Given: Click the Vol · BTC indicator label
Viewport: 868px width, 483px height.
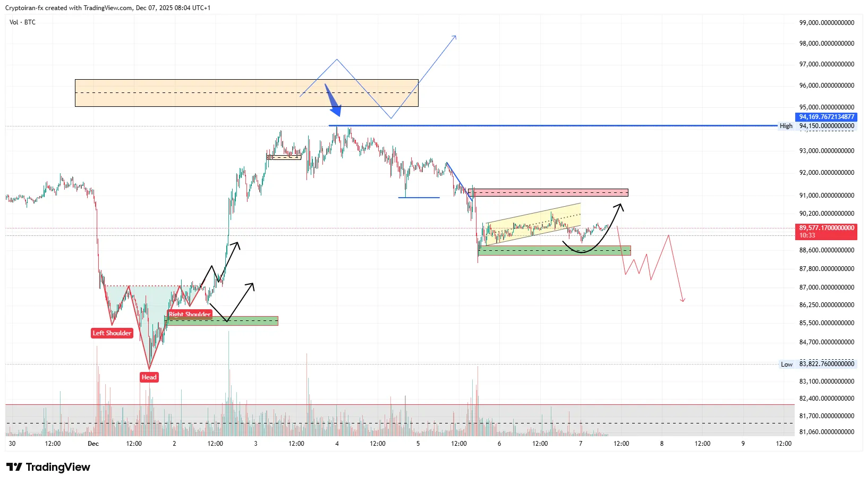Looking at the screenshot, I should pyautogui.click(x=22, y=22).
